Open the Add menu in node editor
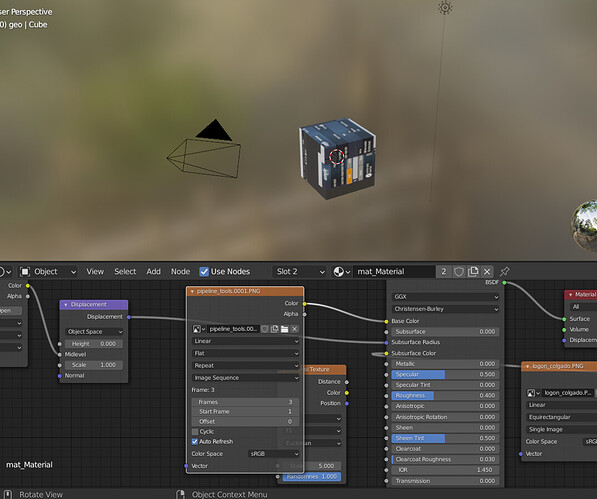597x499 pixels. click(x=153, y=271)
